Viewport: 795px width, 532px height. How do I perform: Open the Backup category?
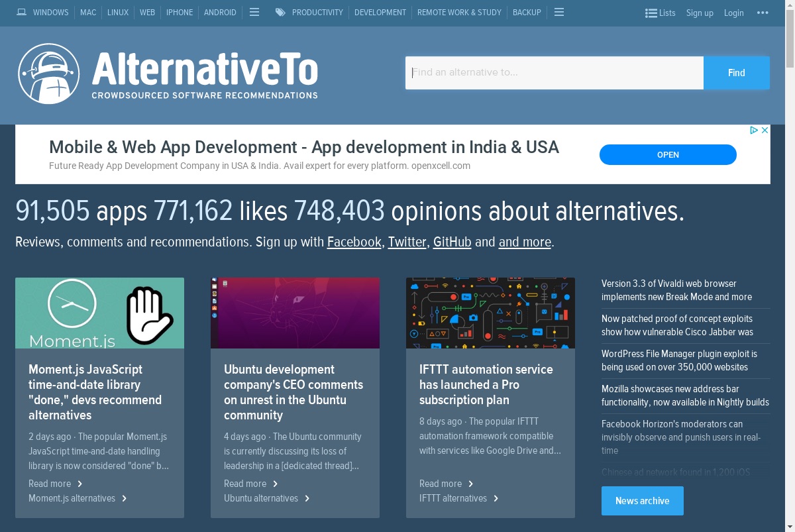point(527,13)
